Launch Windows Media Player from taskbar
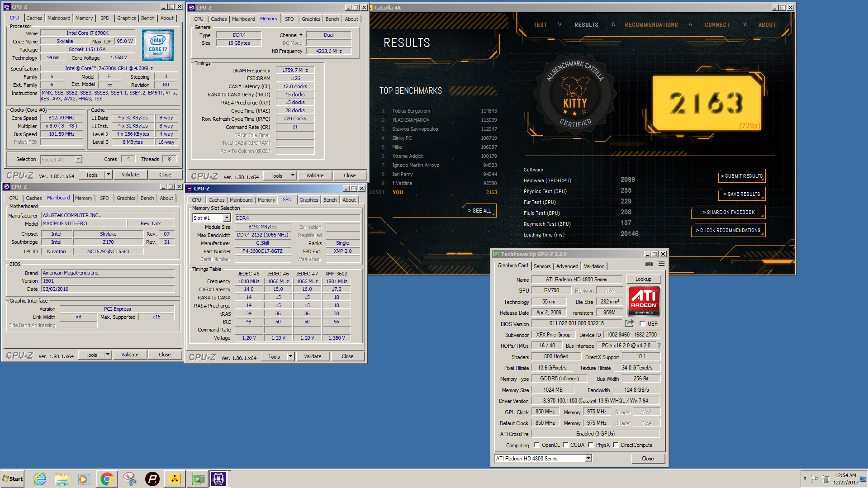 pyautogui.click(x=84, y=479)
